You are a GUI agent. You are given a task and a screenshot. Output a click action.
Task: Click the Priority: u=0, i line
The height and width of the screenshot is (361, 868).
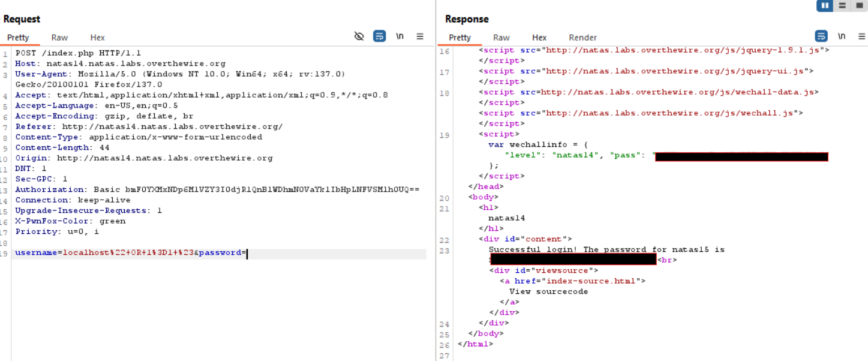57,231
